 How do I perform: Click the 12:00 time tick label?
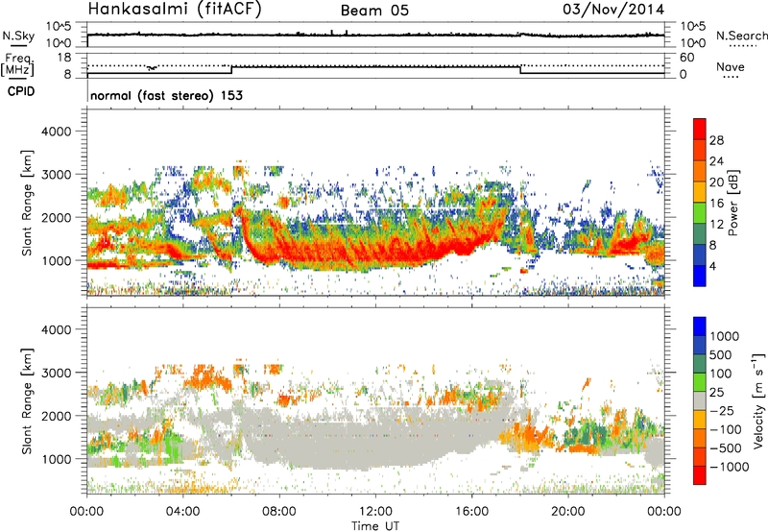pyautogui.click(x=375, y=512)
